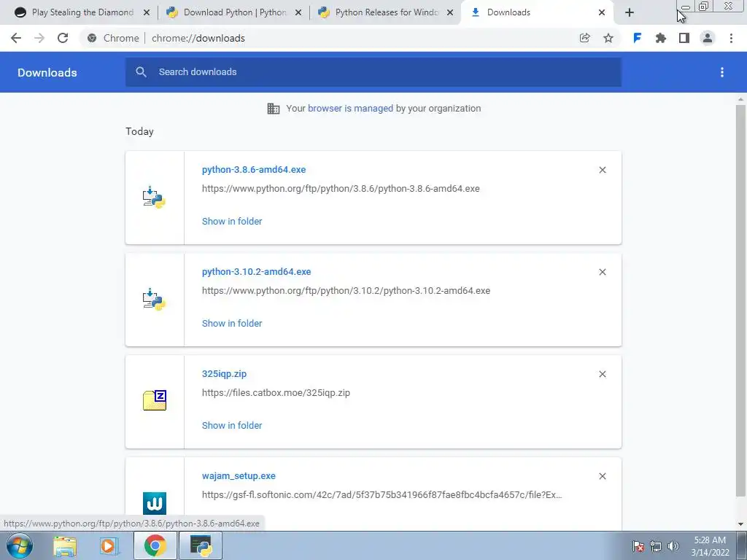Image resolution: width=747 pixels, height=560 pixels.
Task: Open the 'browser is managed' link
Action: (351, 108)
